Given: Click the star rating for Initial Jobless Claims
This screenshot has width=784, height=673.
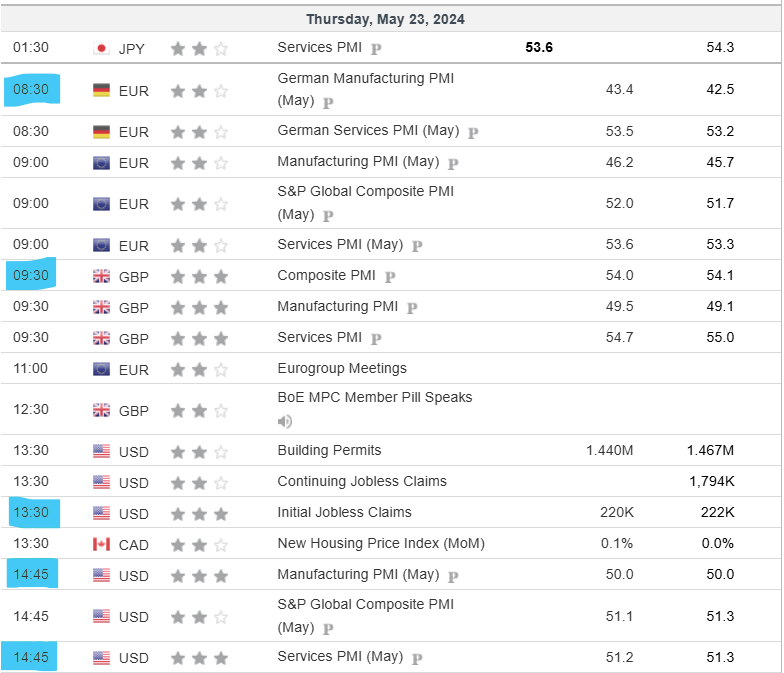Looking at the screenshot, I should pyautogui.click(x=199, y=513).
